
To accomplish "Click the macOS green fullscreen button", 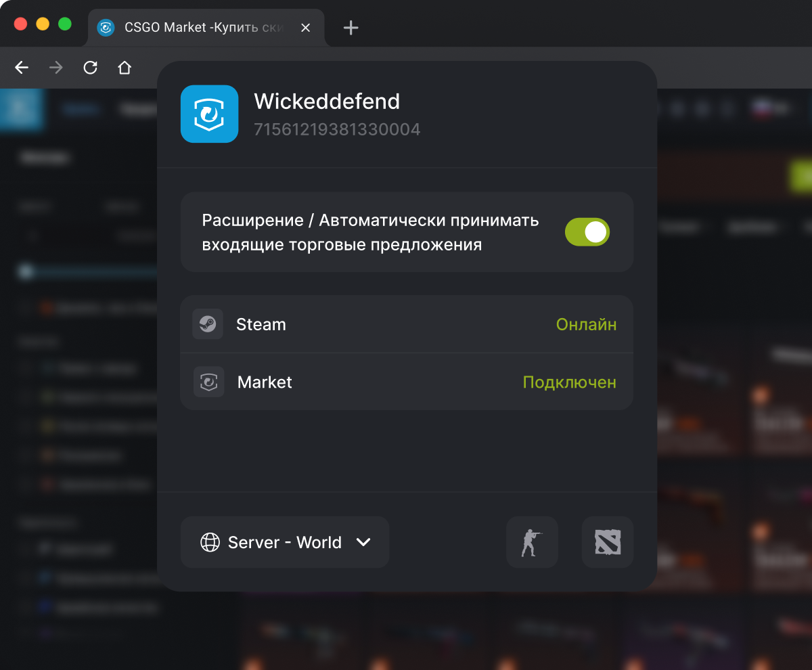I will tap(65, 24).
